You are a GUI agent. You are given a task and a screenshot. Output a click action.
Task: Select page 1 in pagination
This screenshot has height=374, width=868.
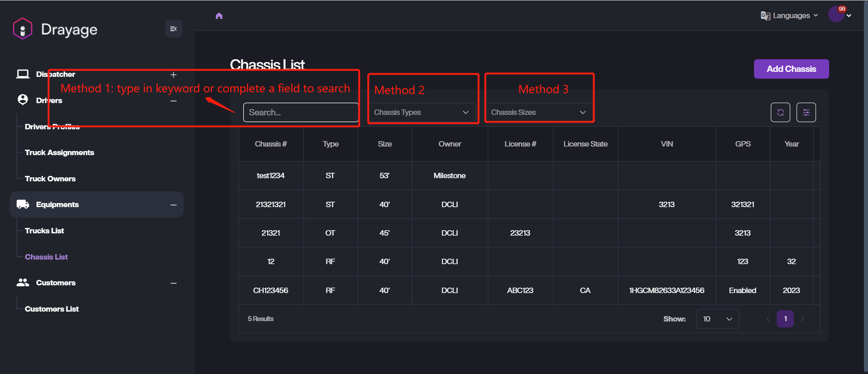click(785, 319)
